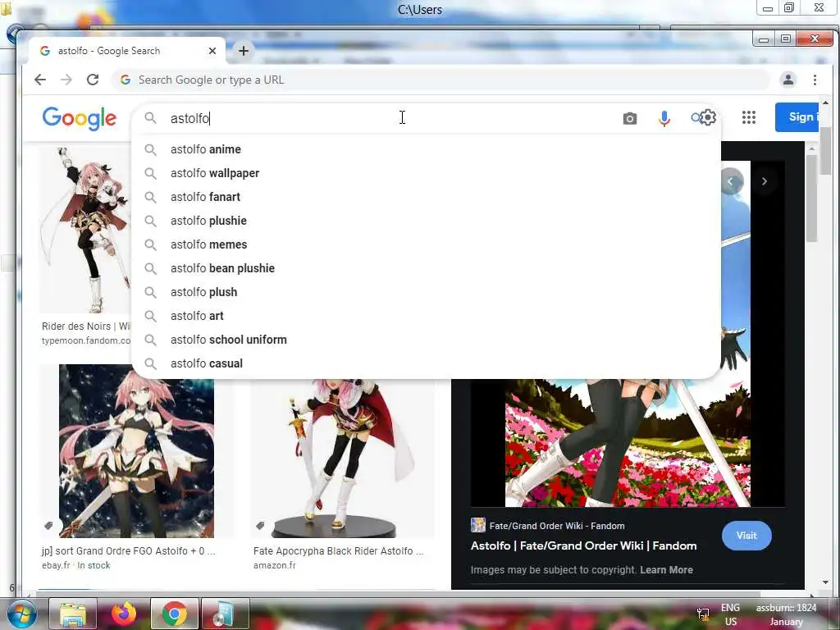Click the product tag icon on ebay image
This screenshot has height=630, width=840.
48,526
